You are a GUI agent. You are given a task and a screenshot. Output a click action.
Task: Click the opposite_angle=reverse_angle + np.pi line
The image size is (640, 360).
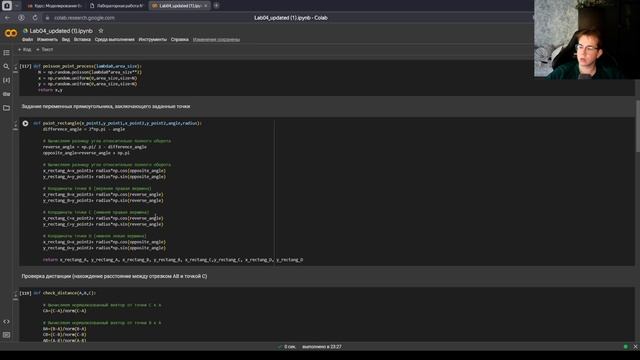(x=86, y=153)
